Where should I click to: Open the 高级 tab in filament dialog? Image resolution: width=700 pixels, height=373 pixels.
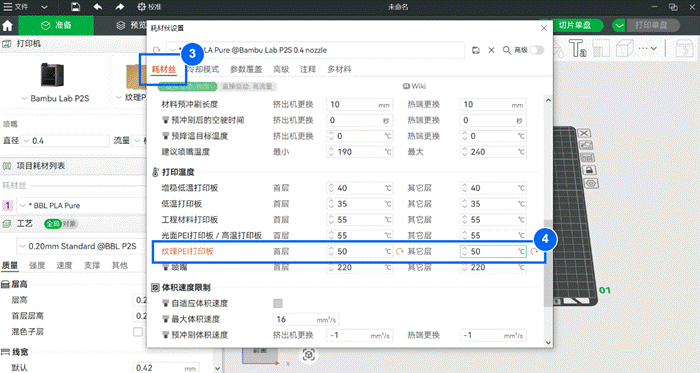[281, 69]
